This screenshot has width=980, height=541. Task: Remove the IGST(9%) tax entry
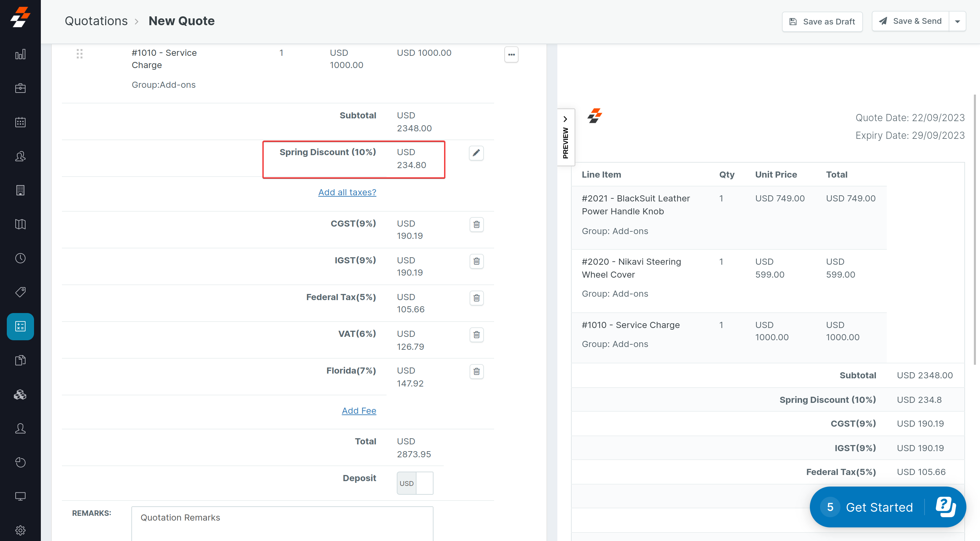point(476,261)
